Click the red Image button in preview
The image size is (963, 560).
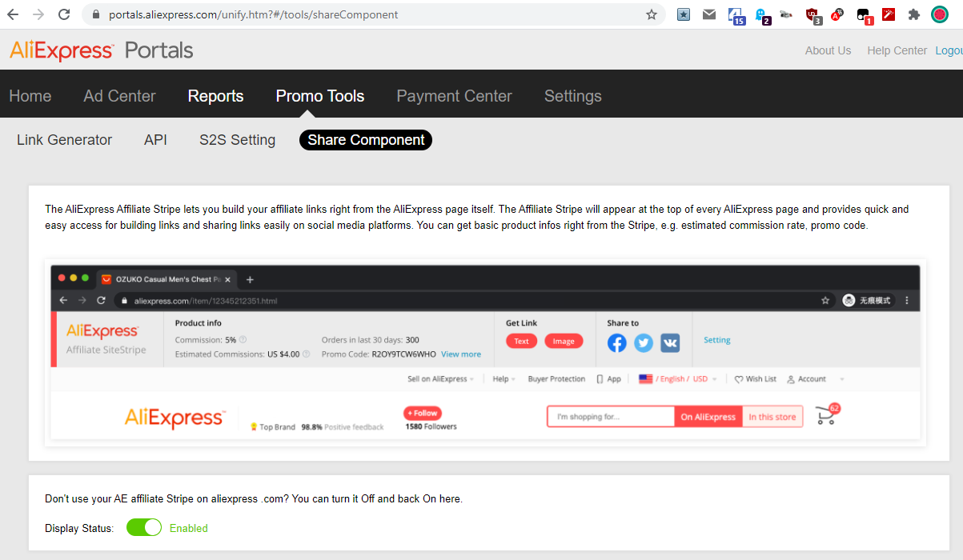(x=564, y=341)
